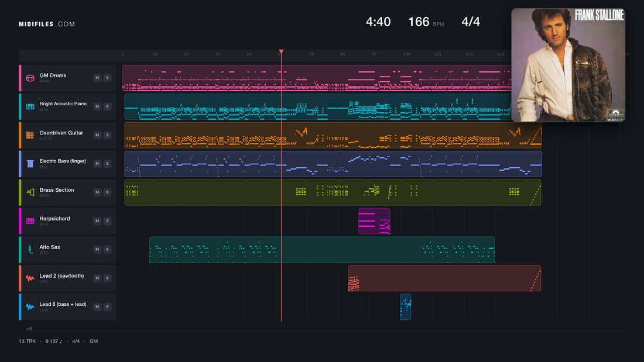Screen dimensions: 644x362
Task: Select the Alto Sax track name
Action: [50, 247]
